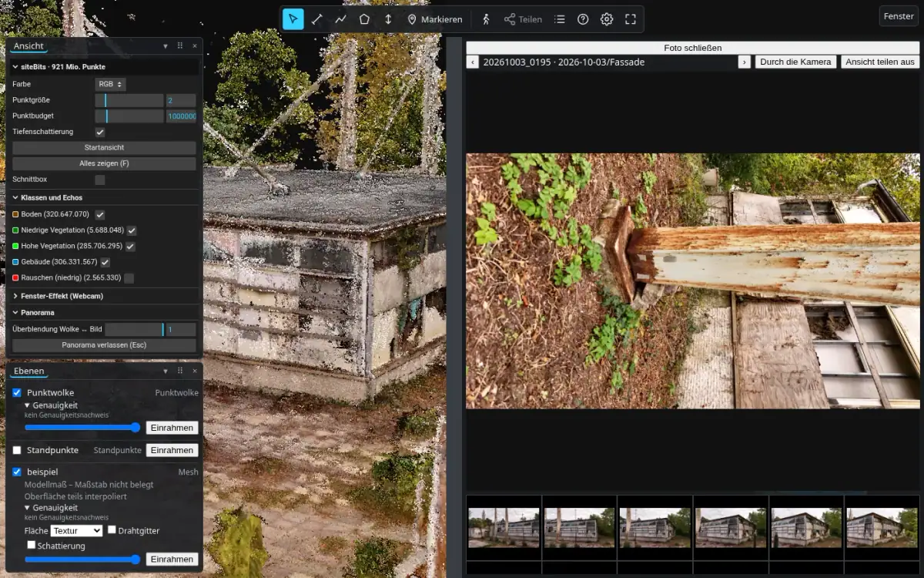Open the settings gear

607,19
